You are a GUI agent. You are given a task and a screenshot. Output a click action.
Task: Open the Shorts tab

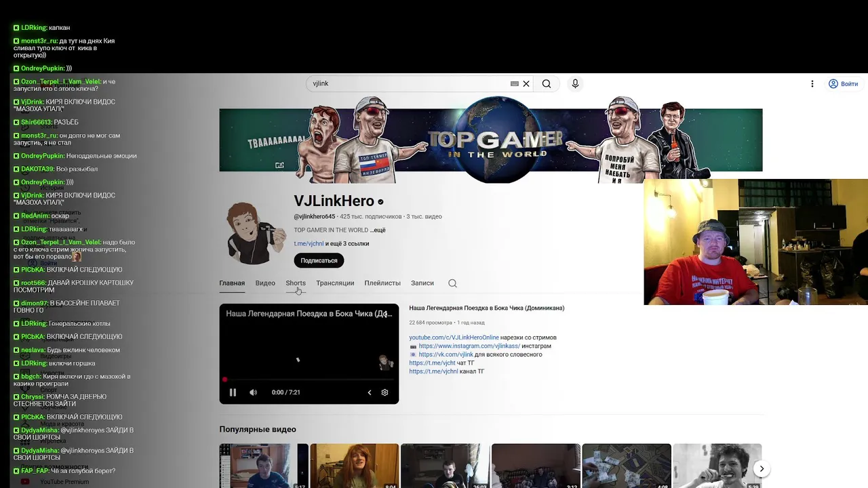click(296, 283)
